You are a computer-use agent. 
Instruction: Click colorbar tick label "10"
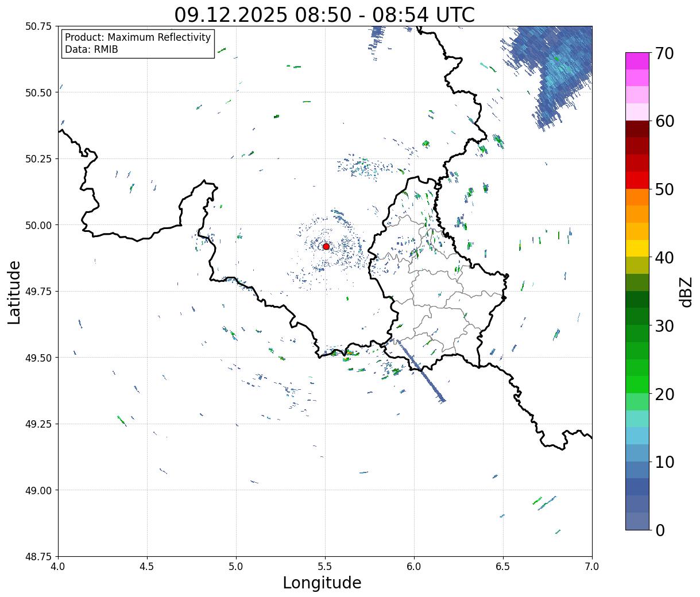(x=664, y=462)
